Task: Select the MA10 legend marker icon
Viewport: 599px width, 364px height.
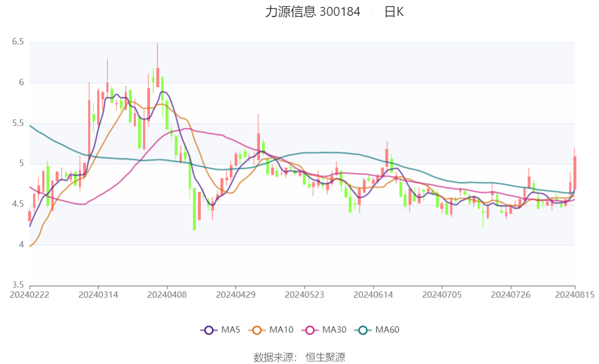Action: tap(257, 330)
